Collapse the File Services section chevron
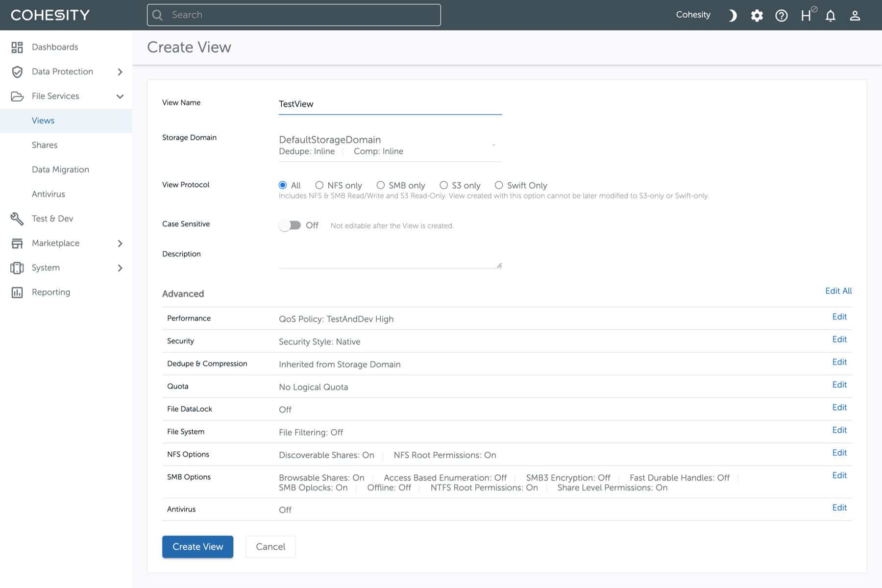 click(x=120, y=96)
